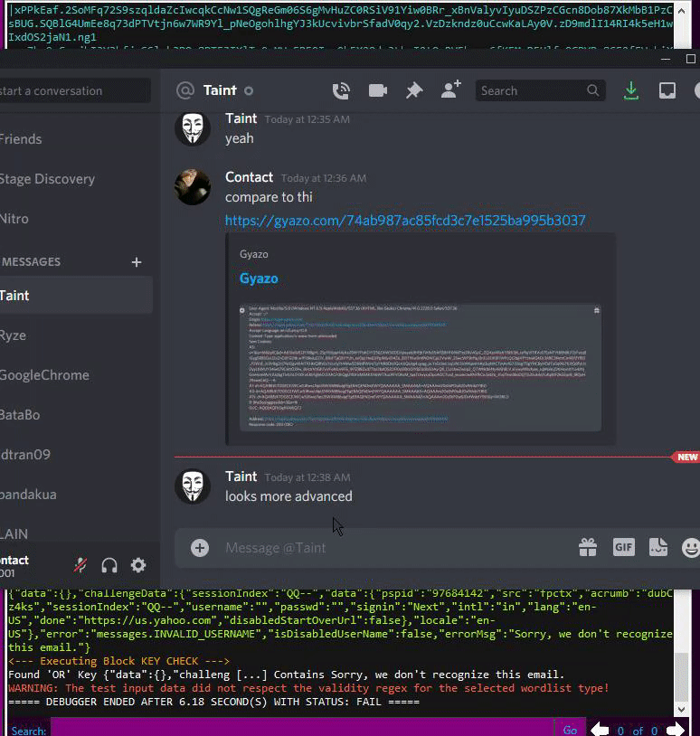The width and height of the screenshot is (700, 736).
Task: Add friends to DM icon
Action: [x=450, y=90]
